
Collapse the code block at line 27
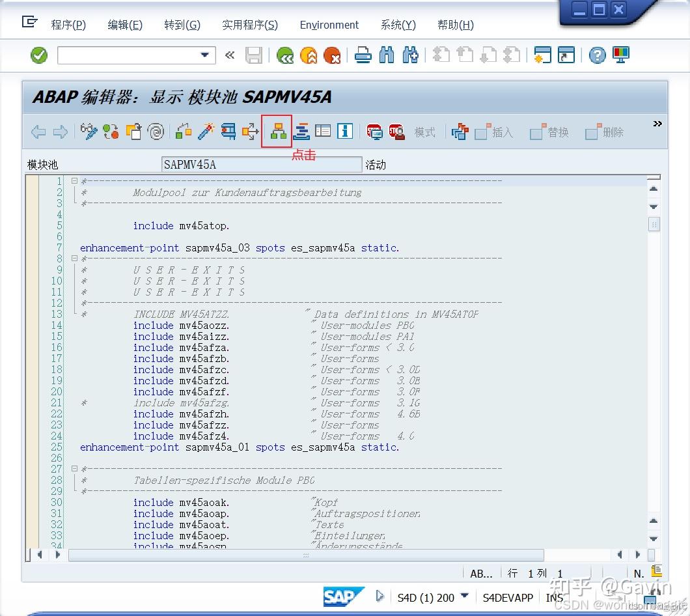(75, 469)
